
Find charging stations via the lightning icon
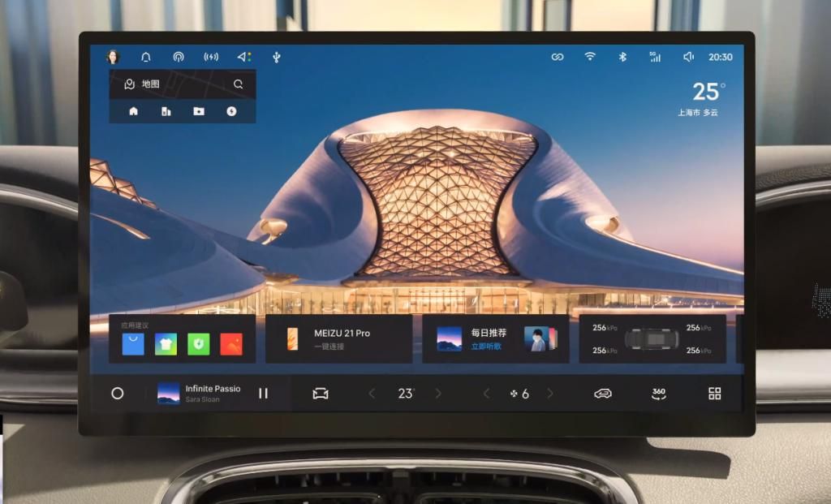coord(231,111)
